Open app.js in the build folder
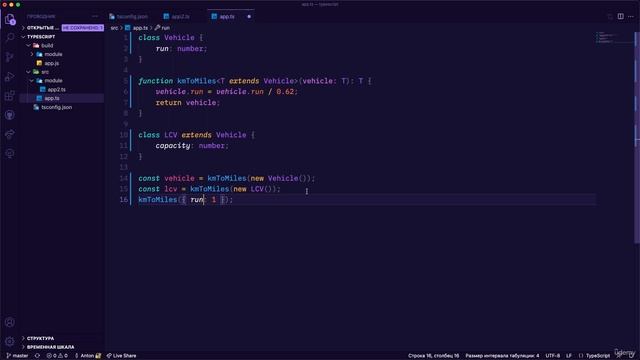This screenshot has width=640, height=360. [x=51, y=63]
